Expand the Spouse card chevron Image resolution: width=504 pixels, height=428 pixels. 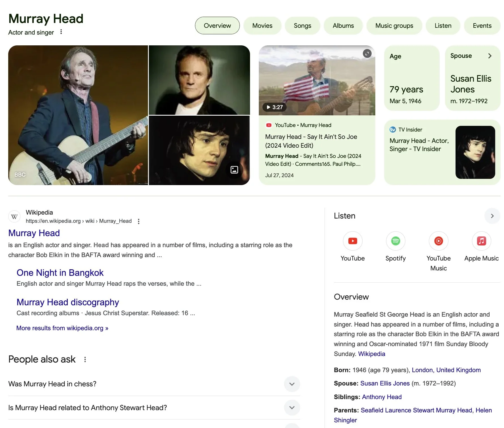pyautogui.click(x=490, y=56)
